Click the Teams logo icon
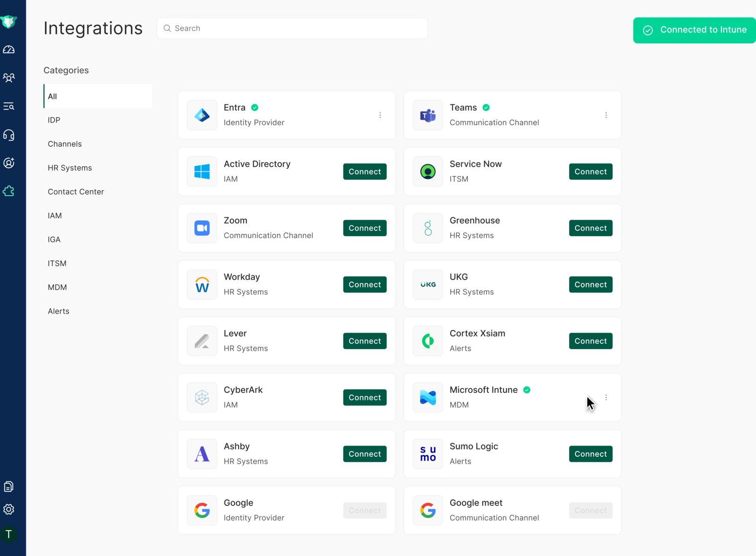The height and width of the screenshot is (556, 756). [428, 115]
